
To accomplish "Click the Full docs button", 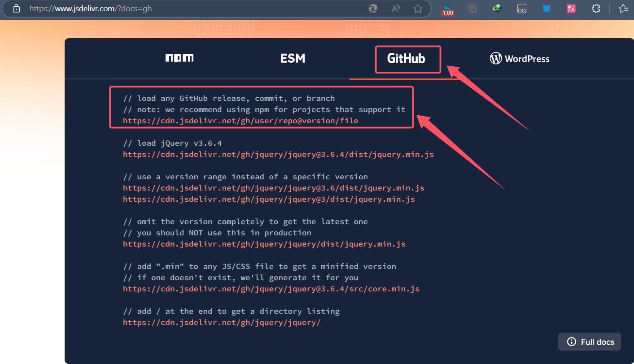I will (x=590, y=342).
